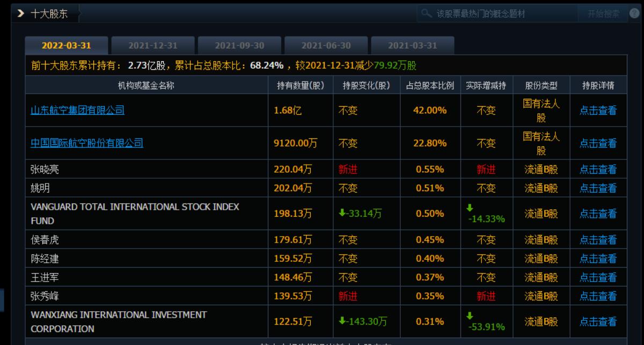Click the 22.80% ownership ratio
The image size is (644, 345).
[x=431, y=143]
